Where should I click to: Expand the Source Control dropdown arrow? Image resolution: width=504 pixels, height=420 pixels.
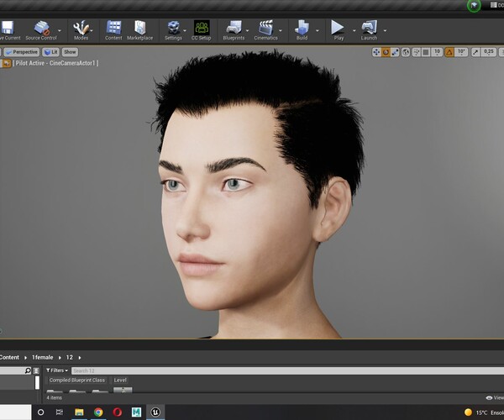pos(60,30)
